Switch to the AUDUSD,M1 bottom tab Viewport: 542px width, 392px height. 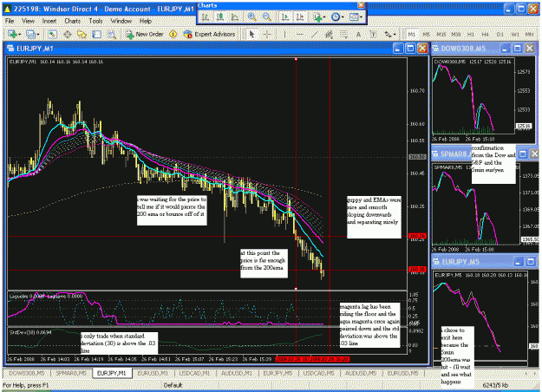pyautogui.click(x=237, y=373)
